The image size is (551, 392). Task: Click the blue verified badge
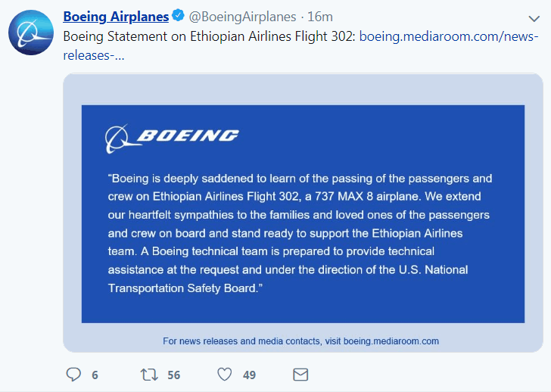(x=179, y=17)
